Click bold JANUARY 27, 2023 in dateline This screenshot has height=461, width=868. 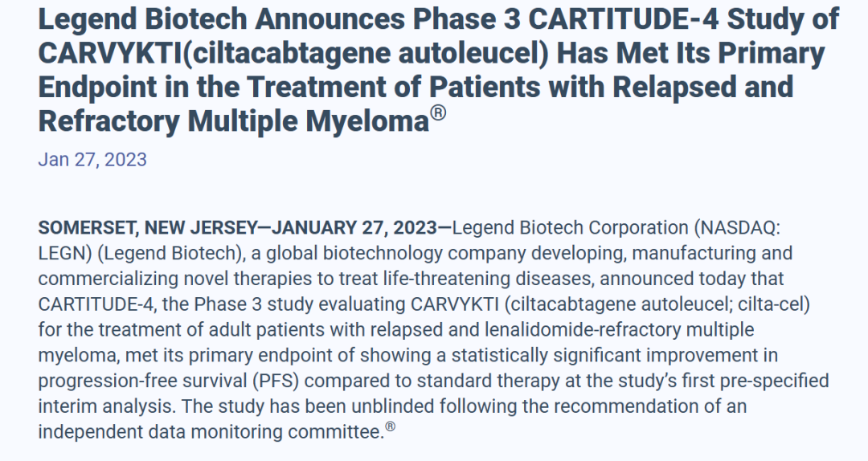354,228
